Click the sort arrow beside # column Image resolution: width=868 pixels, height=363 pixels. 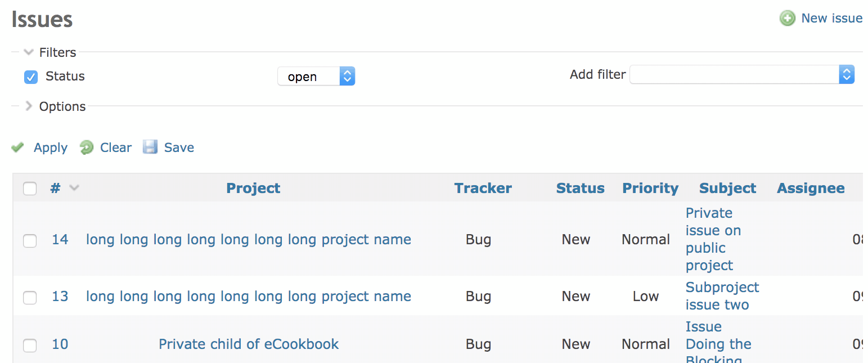click(x=74, y=188)
